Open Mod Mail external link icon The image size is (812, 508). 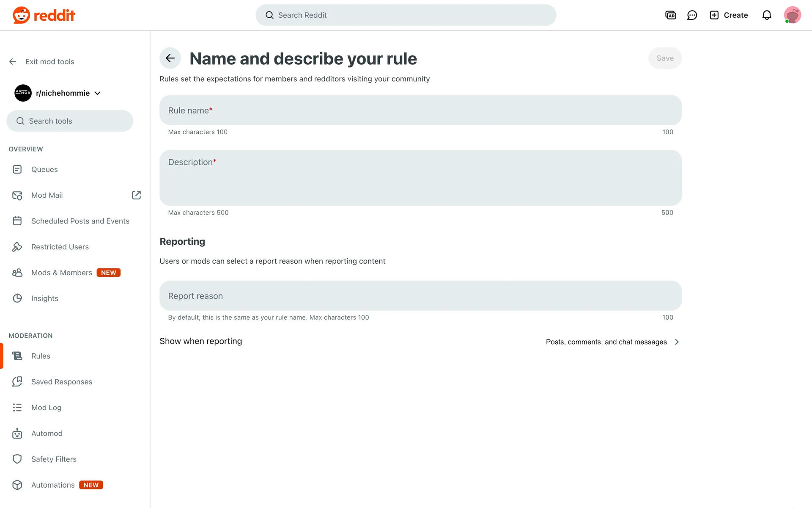136,195
